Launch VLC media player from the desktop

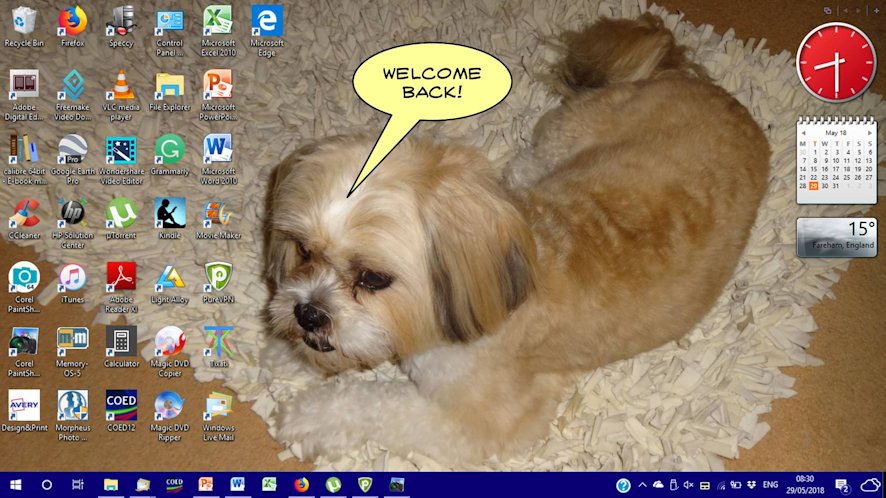pos(121,86)
